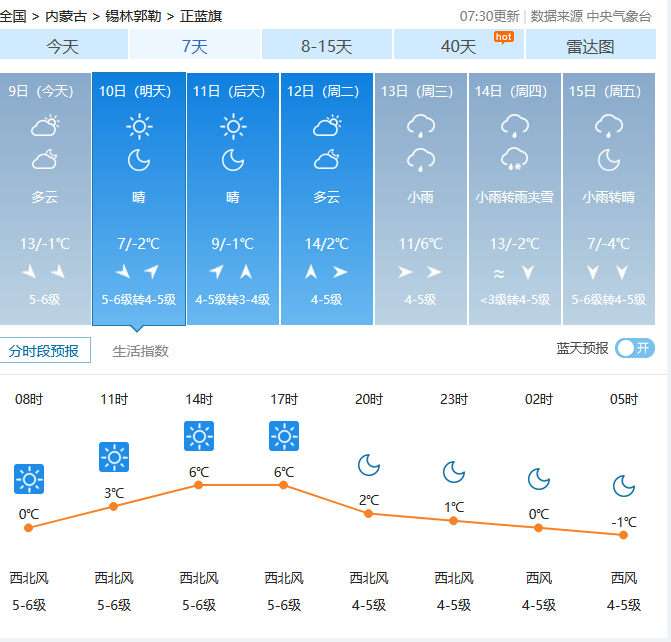Click the 7/-2℃ temperature for 10日
This screenshot has height=642, width=671.
[x=139, y=244]
